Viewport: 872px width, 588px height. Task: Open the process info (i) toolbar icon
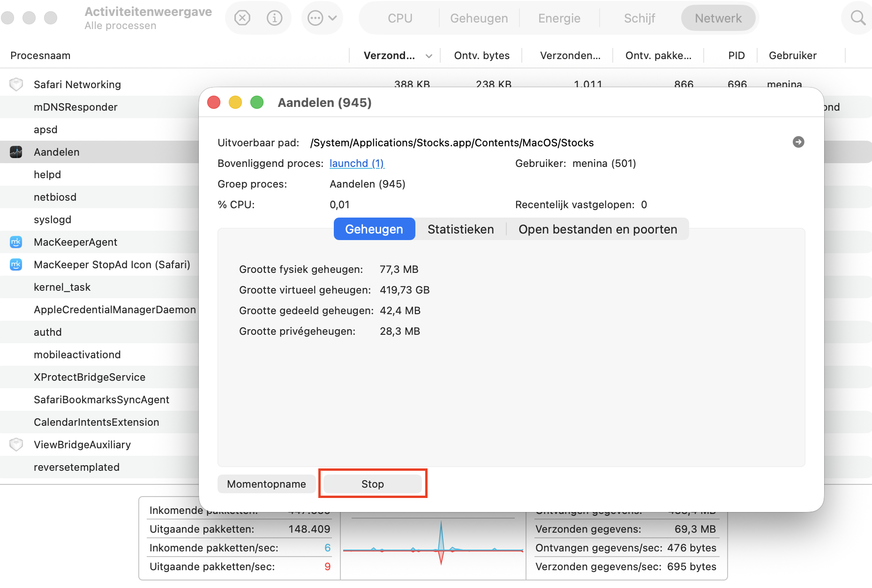(275, 18)
